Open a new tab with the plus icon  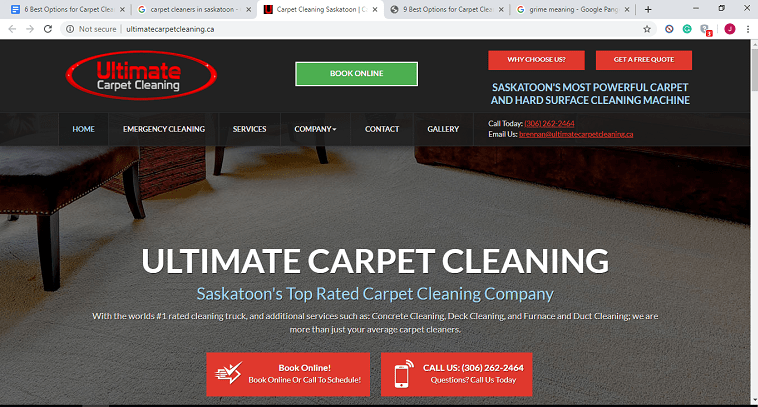648,9
